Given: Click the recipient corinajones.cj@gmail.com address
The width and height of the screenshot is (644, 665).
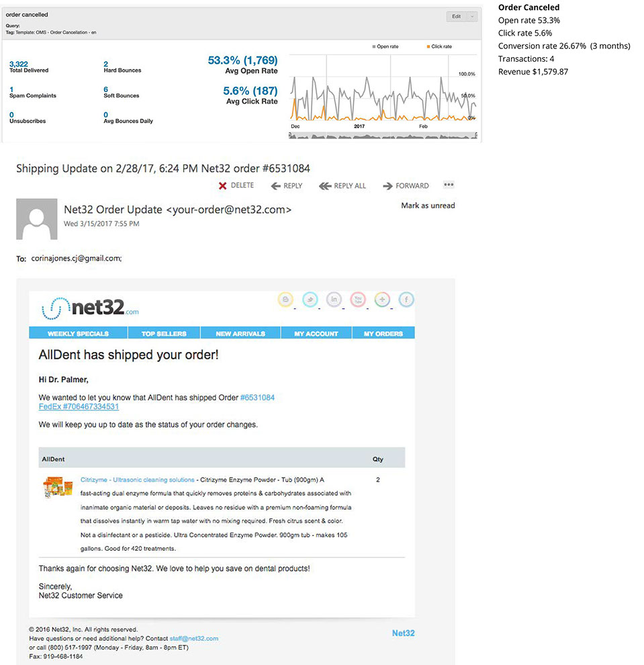Looking at the screenshot, I should point(77,259).
